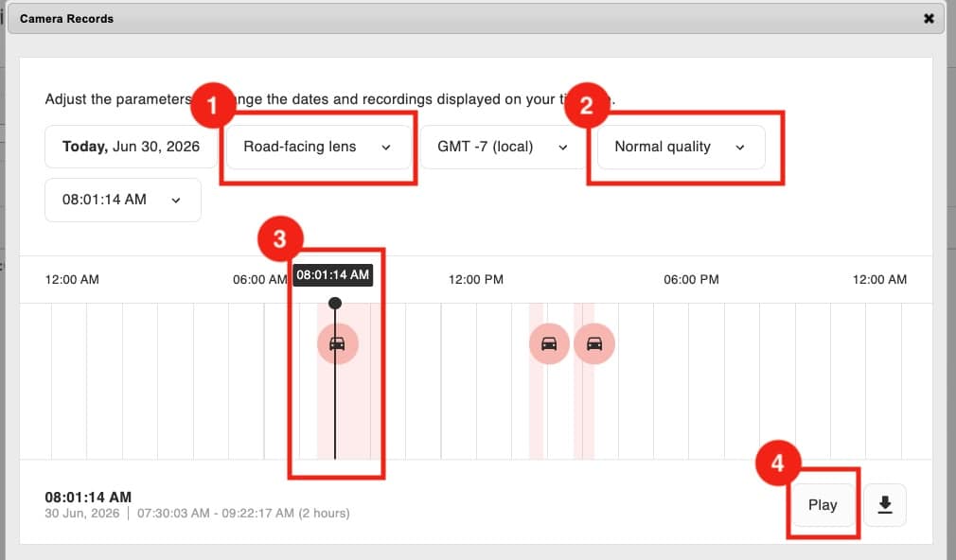Click the 12:00 PM timeline label

(x=476, y=280)
